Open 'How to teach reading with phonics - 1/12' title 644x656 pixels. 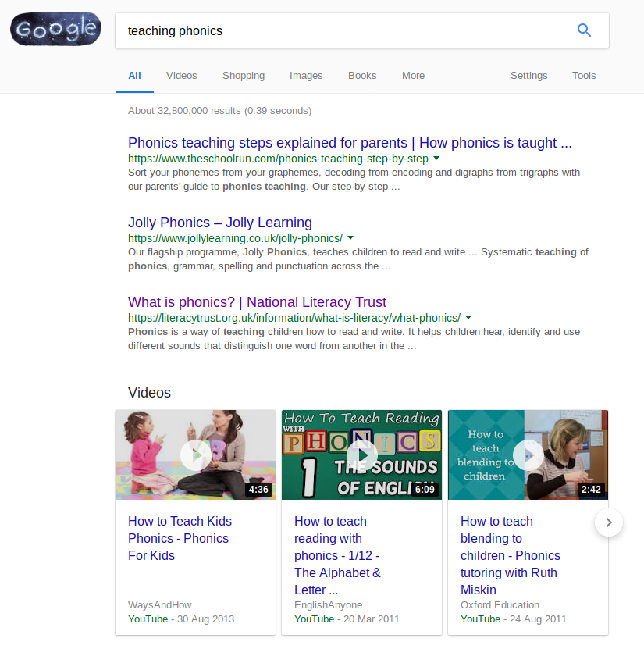click(337, 555)
